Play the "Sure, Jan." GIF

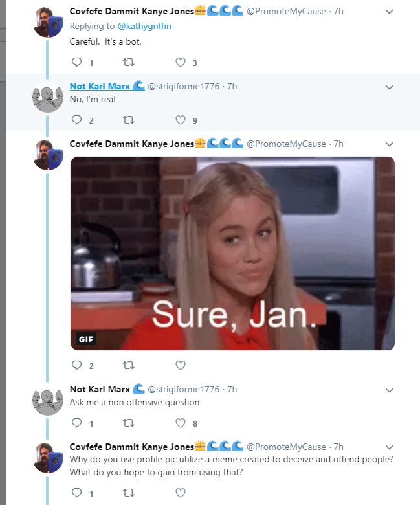pos(232,253)
